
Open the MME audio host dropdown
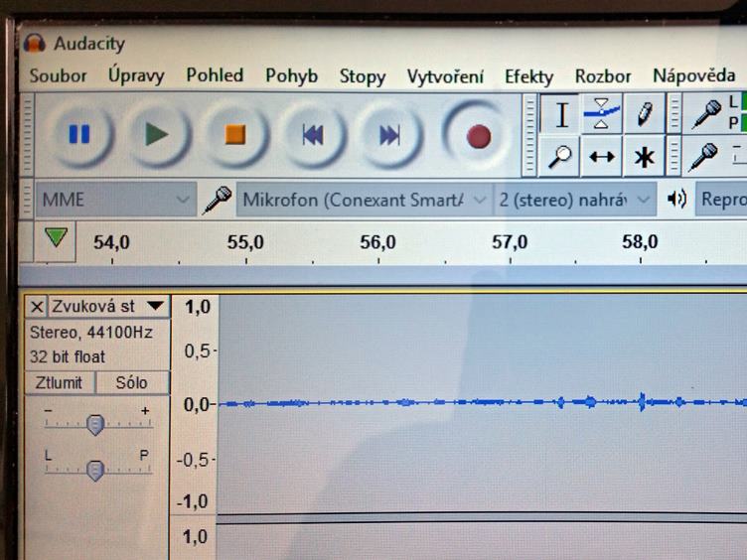(116, 200)
